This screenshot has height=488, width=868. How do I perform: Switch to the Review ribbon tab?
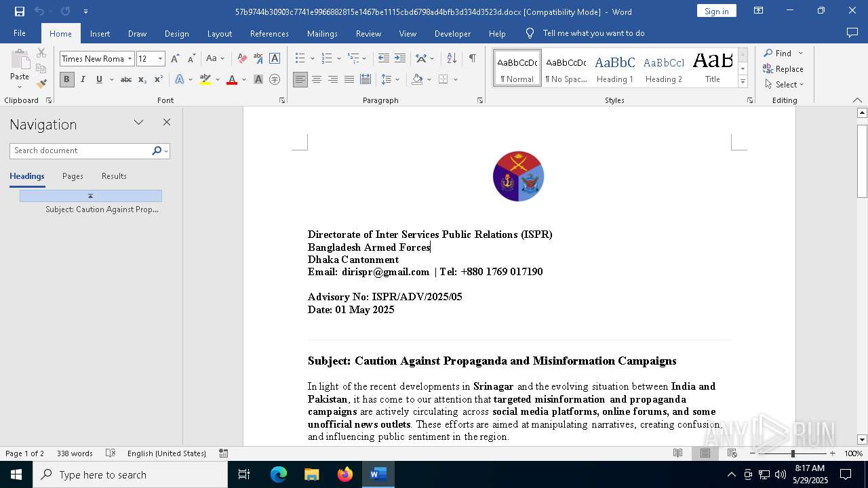click(368, 33)
